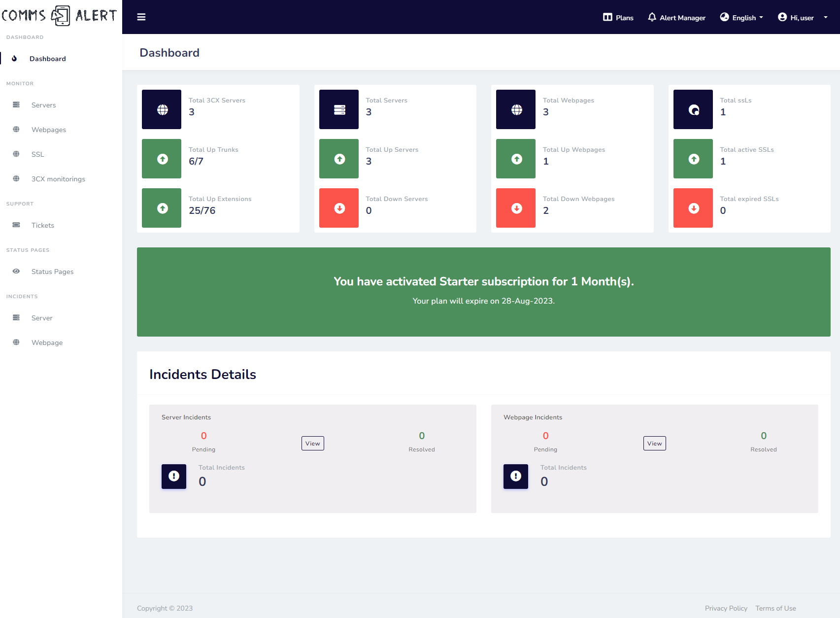Open 3CX monitorings in the sidebar
Screen dimensions: 840x618
click(58, 179)
